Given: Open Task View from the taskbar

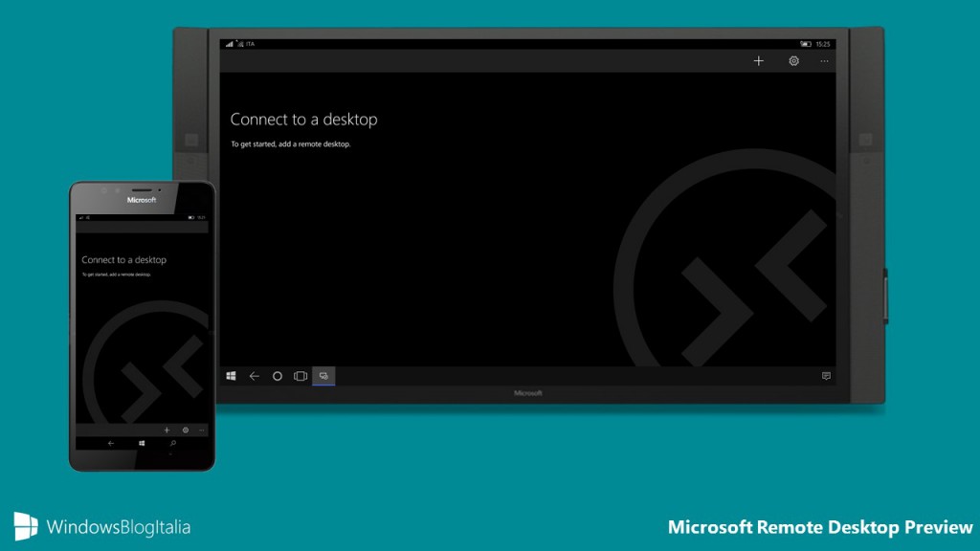Looking at the screenshot, I should coord(301,376).
